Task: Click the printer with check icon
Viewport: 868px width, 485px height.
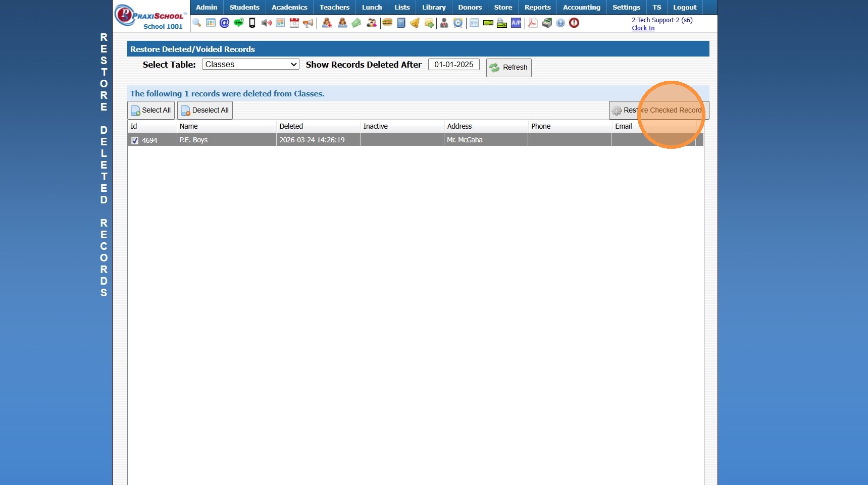Action: coord(502,23)
